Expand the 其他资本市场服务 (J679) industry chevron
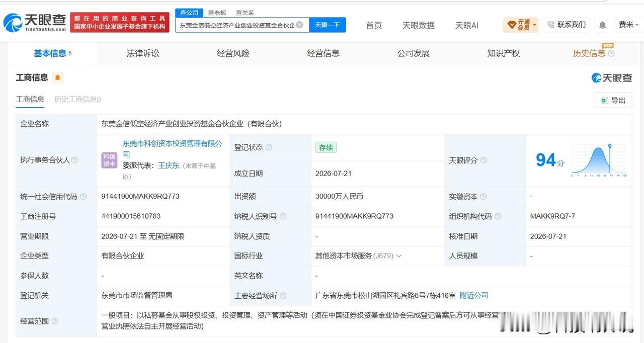 (399, 256)
